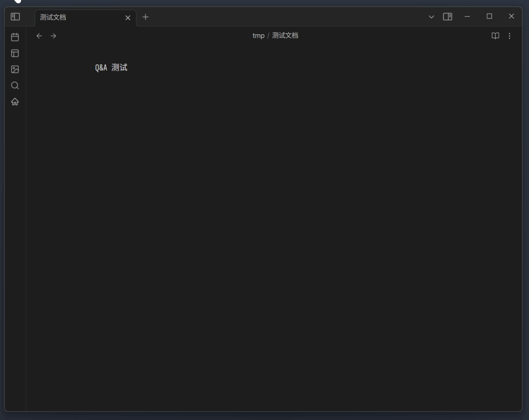This screenshot has width=529, height=420.
Task: Click the 测试文档 breadcrumb title
Action: point(285,36)
